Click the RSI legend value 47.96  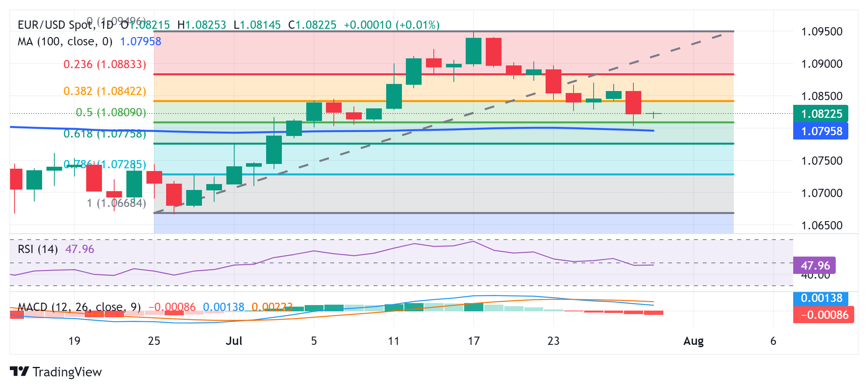pyautogui.click(x=80, y=249)
